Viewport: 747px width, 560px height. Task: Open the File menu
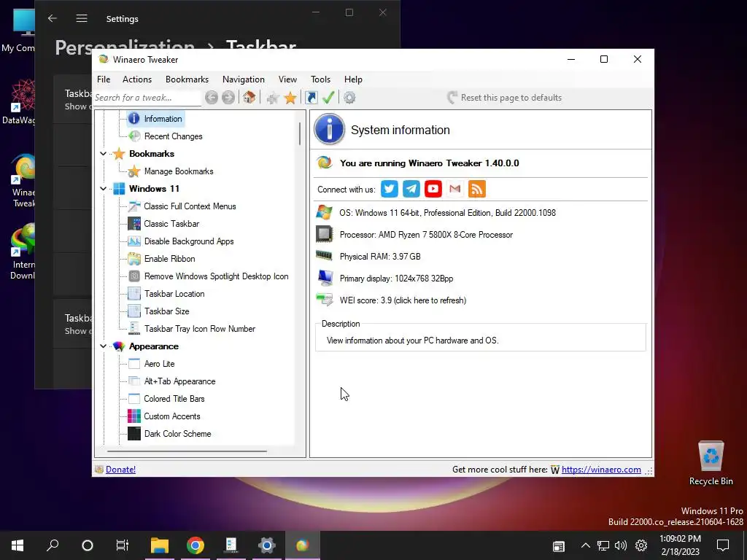[104, 79]
